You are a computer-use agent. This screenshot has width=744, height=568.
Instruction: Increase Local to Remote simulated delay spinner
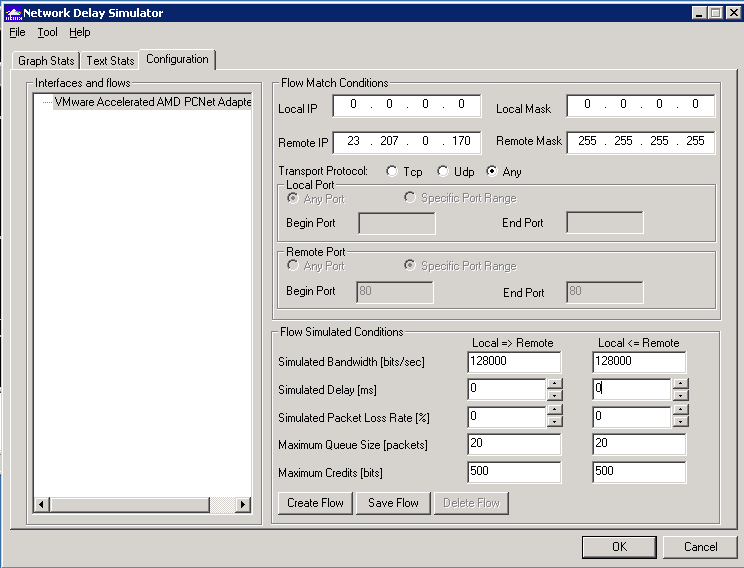click(x=555, y=383)
